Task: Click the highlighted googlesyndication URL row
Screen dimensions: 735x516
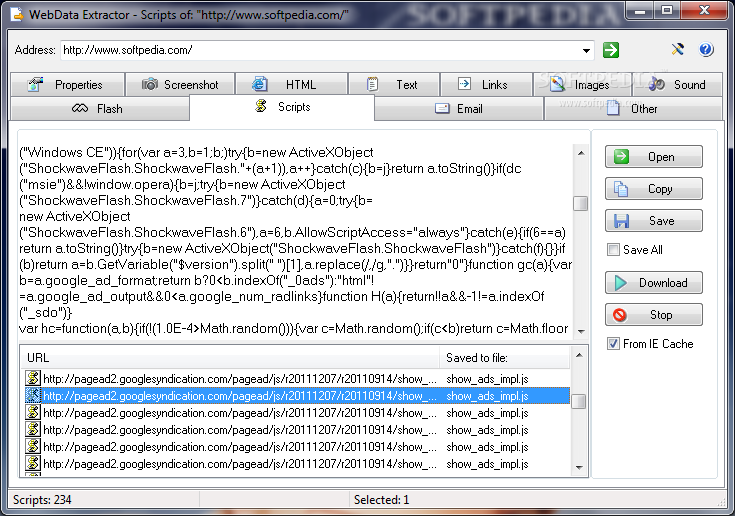Action: coord(297,396)
